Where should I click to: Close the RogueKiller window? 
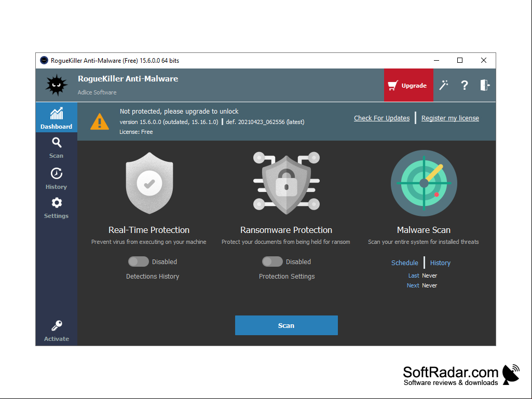click(484, 60)
